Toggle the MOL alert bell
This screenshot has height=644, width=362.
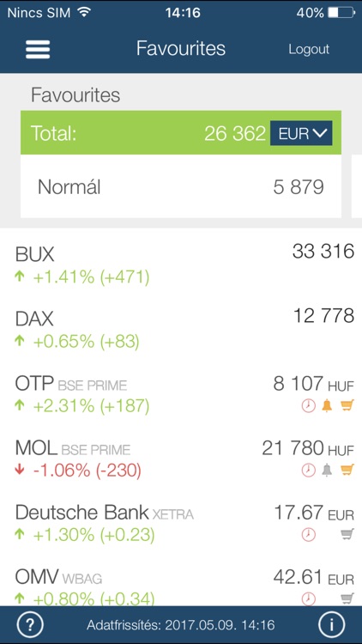[x=327, y=470]
